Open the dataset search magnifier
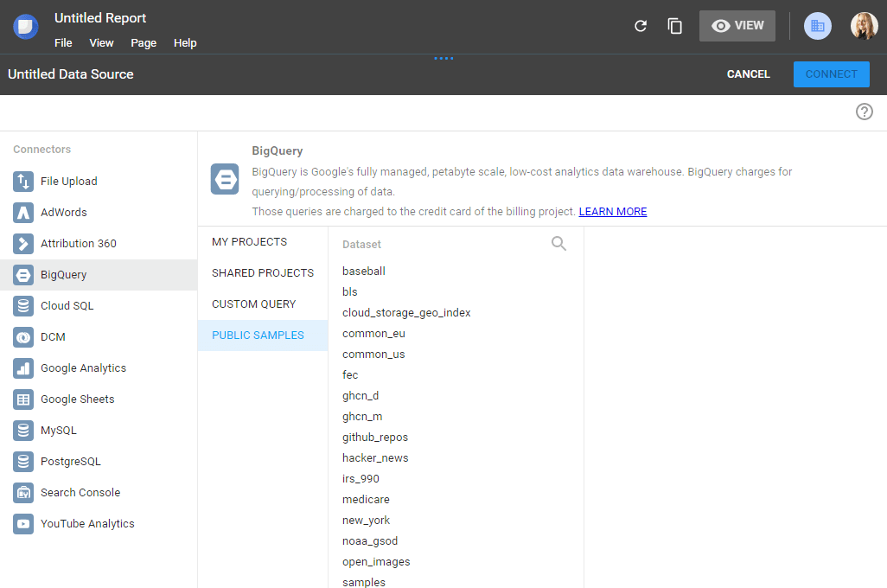 coord(558,244)
